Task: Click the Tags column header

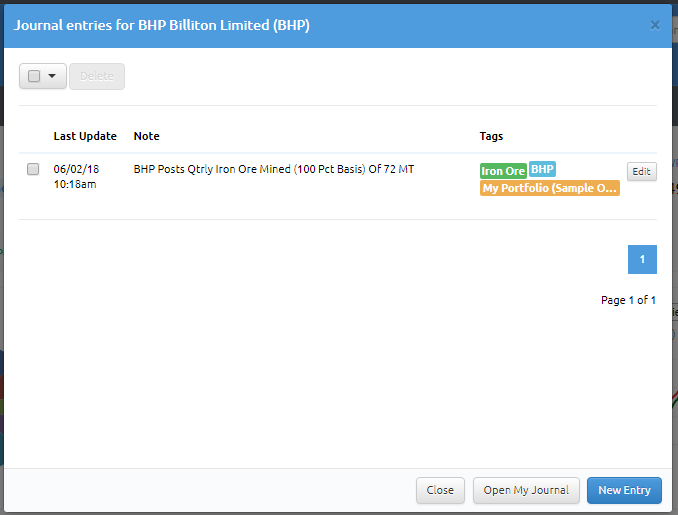Action: click(491, 136)
